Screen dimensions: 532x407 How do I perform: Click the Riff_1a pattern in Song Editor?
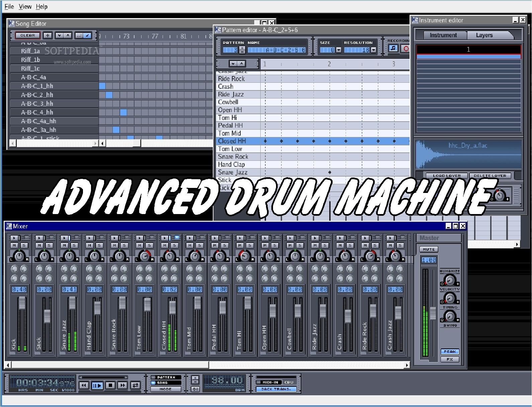click(54, 51)
